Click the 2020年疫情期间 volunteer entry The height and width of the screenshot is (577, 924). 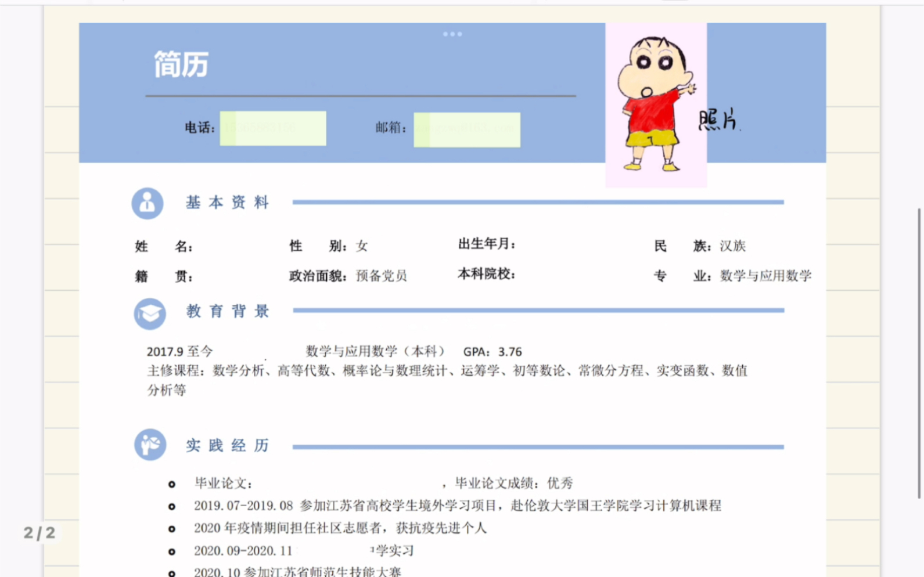(x=340, y=528)
